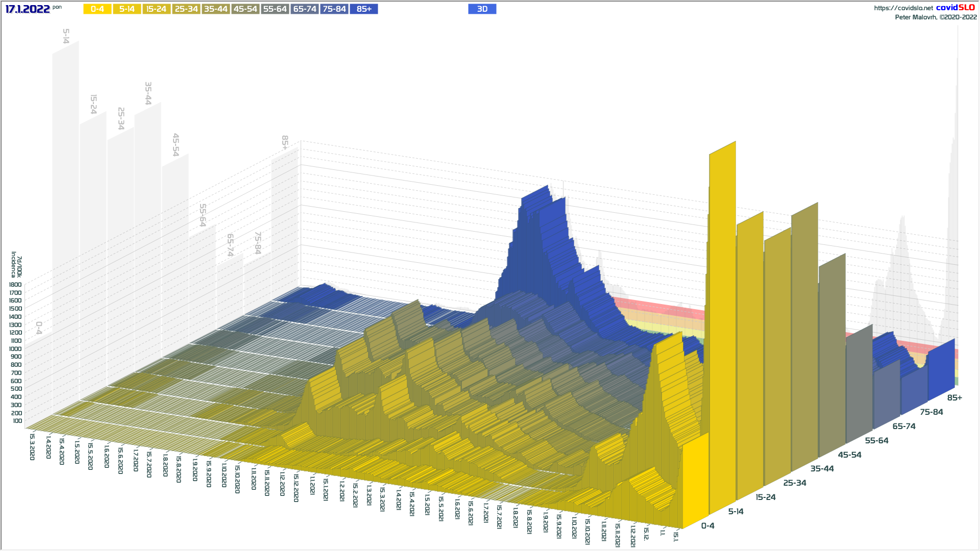Viewport: 980px width, 551px height.
Task: Click the covidSLO logo
Action: pyautogui.click(x=955, y=8)
